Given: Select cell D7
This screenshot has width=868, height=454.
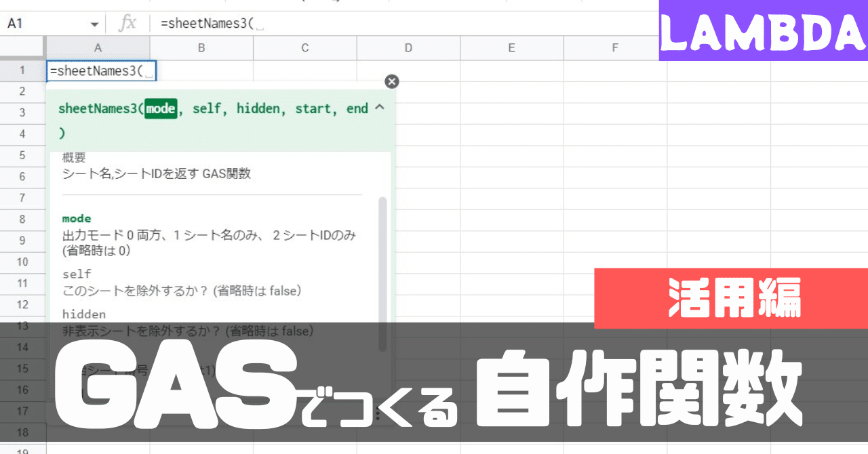Looking at the screenshot, I should pos(408,198).
